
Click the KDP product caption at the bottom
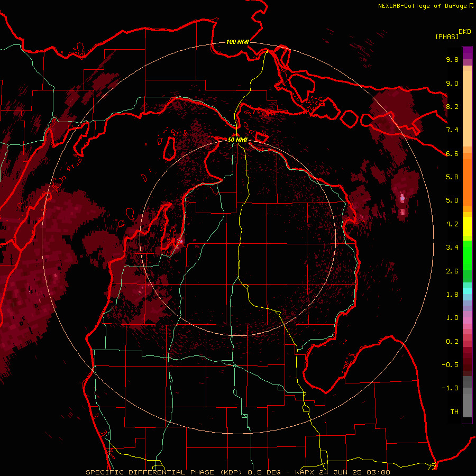click(x=237, y=472)
